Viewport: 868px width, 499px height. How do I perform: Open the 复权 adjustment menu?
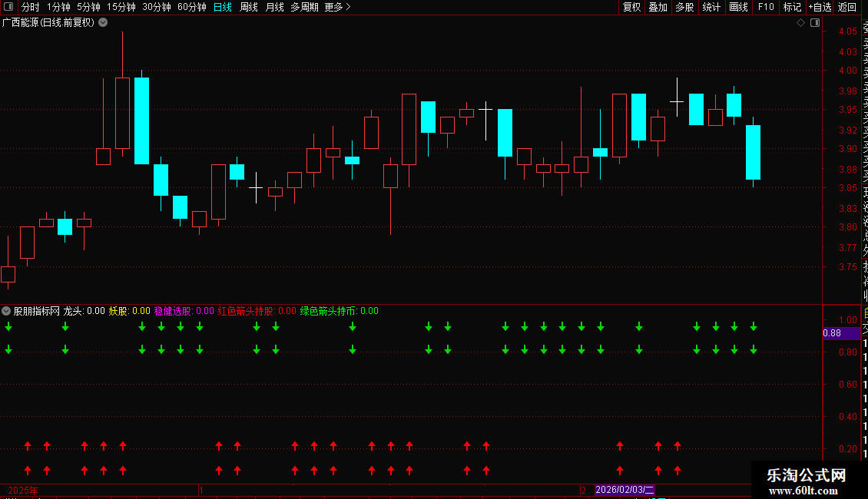(631, 7)
